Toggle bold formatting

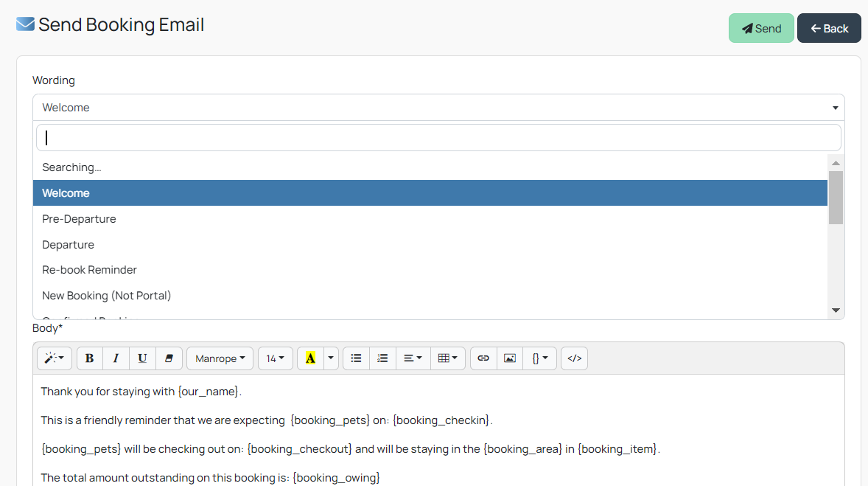click(89, 358)
